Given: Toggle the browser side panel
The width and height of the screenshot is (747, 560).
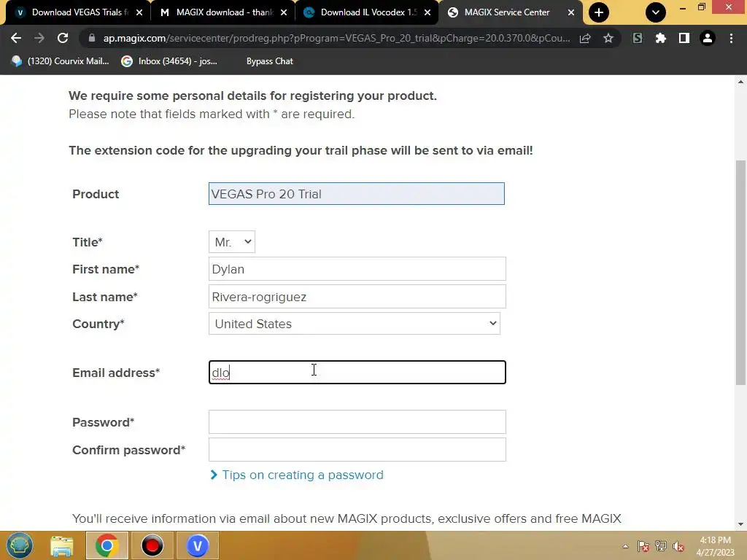Looking at the screenshot, I should [684, 38].
